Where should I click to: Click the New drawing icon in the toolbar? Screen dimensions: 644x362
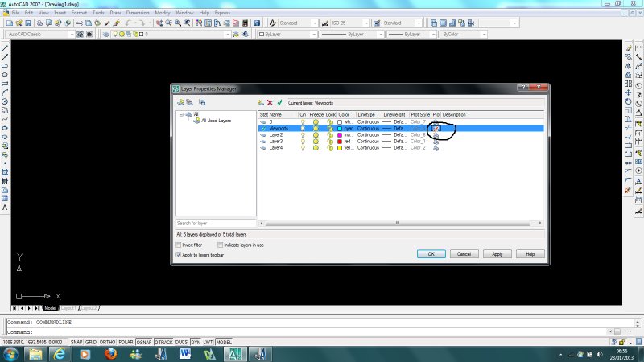10,23
